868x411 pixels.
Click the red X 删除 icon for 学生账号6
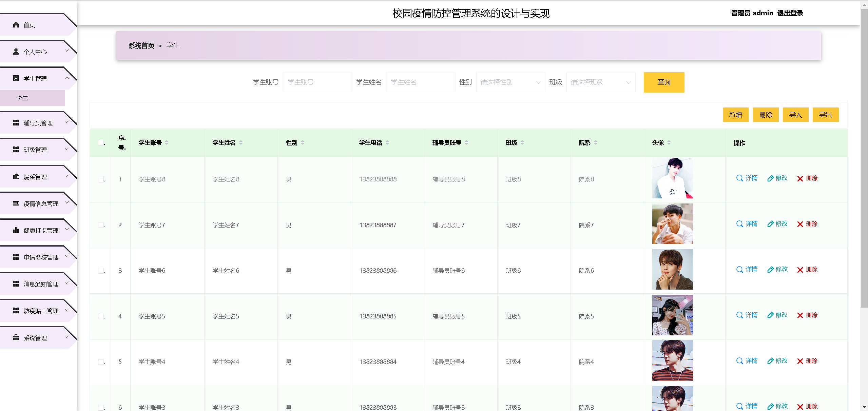(800, 270)
